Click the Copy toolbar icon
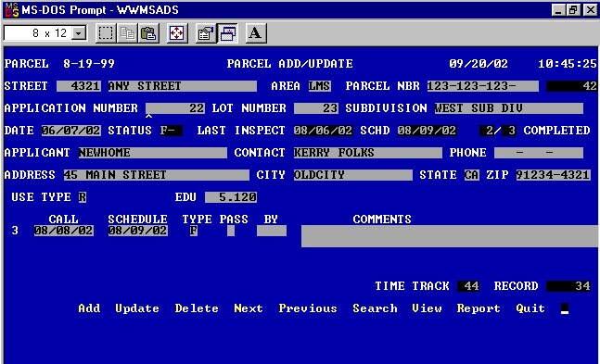 coord(127,33)
